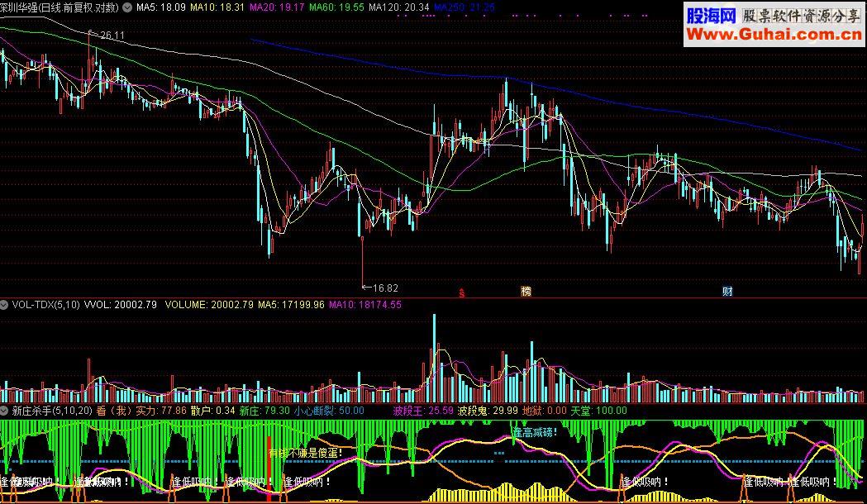Screen dimensions: 867x504
Task: Click the VOLUME: 20002.79 value
Action: [209, 305]
